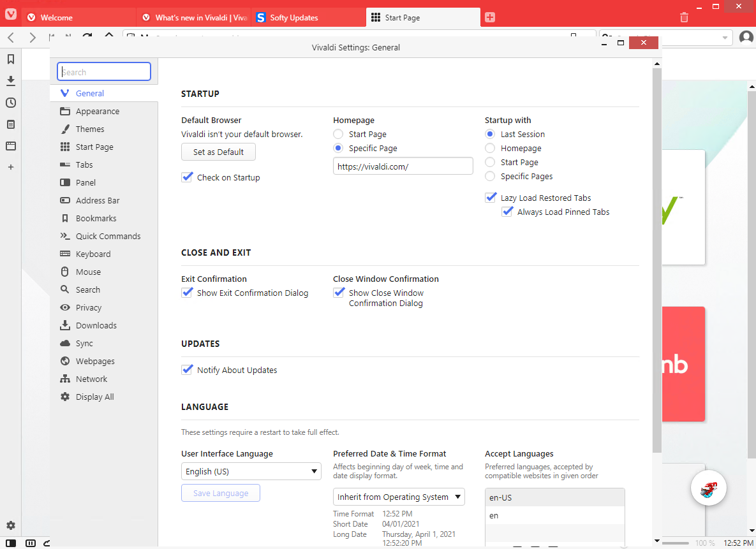756x549 pixels.
Task: Select Specific Page homepage radio
Action: point(339,148)
